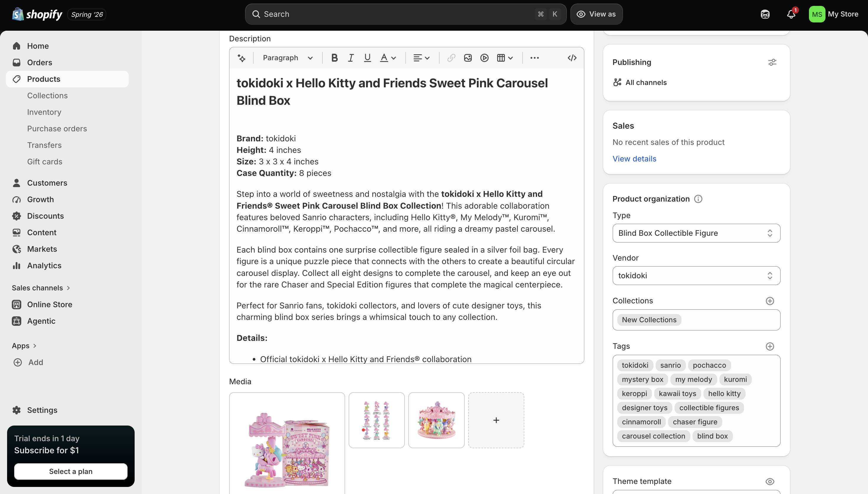Viewport: 868px width, 494px height.
Task: Click the Select a plan button
Action: (71, 471)
